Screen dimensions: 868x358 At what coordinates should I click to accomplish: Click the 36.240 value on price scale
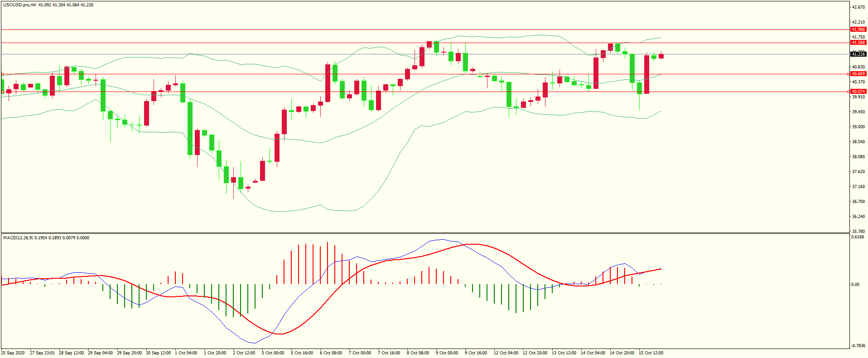(x=858, y=217)
